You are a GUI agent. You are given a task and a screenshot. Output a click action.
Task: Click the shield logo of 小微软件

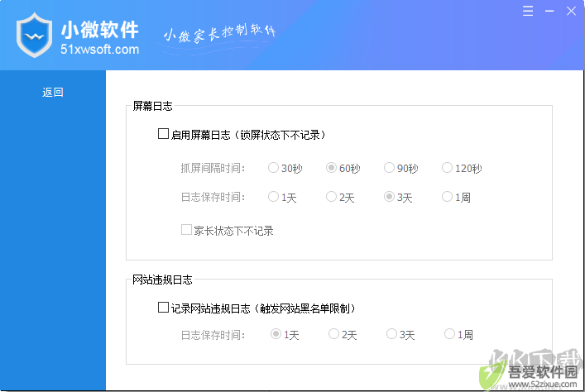click(x=34, y=35)
